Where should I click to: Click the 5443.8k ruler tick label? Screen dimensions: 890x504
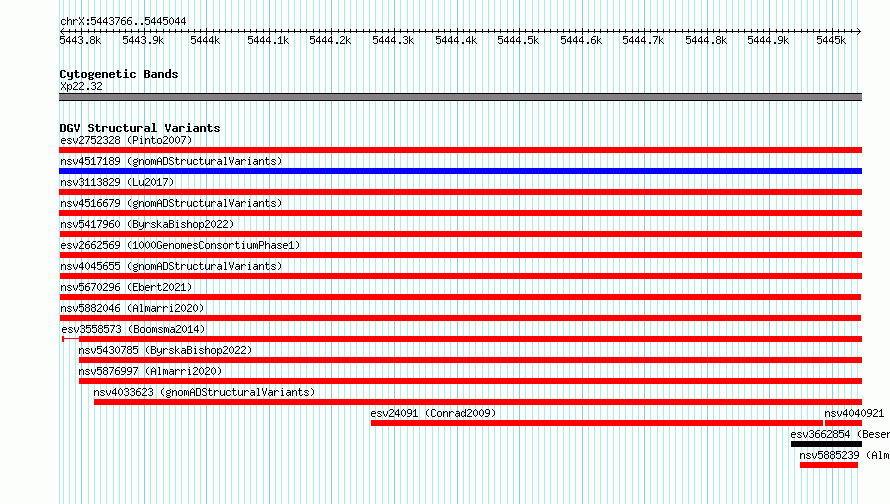(81, 40)
